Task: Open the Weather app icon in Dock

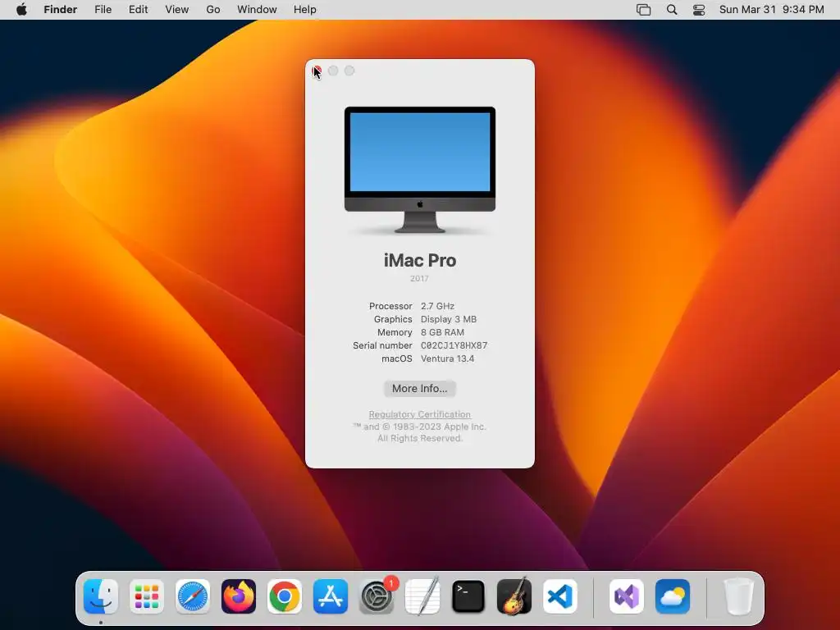Action: (673, 596)
